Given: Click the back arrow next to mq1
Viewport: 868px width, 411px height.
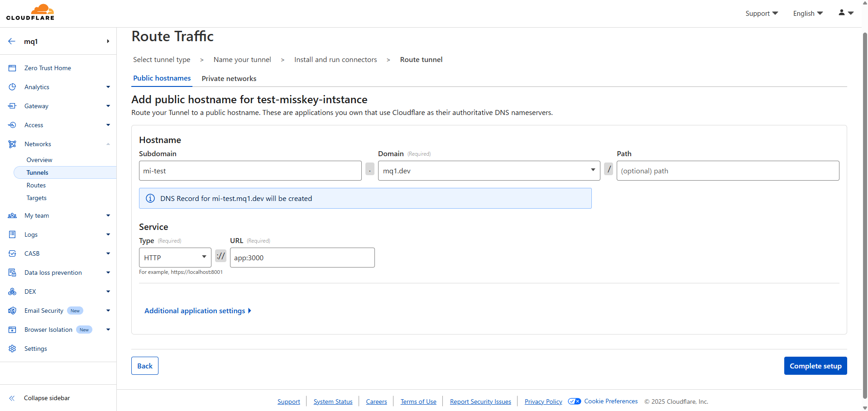Looking at the screenshot, I should click(12, 41).
